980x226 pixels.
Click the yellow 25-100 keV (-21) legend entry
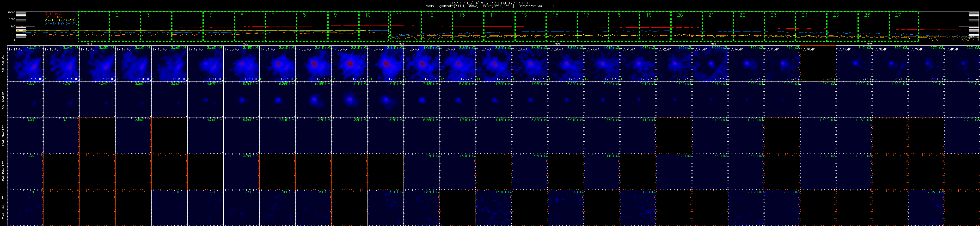click(x=60, y=20)
